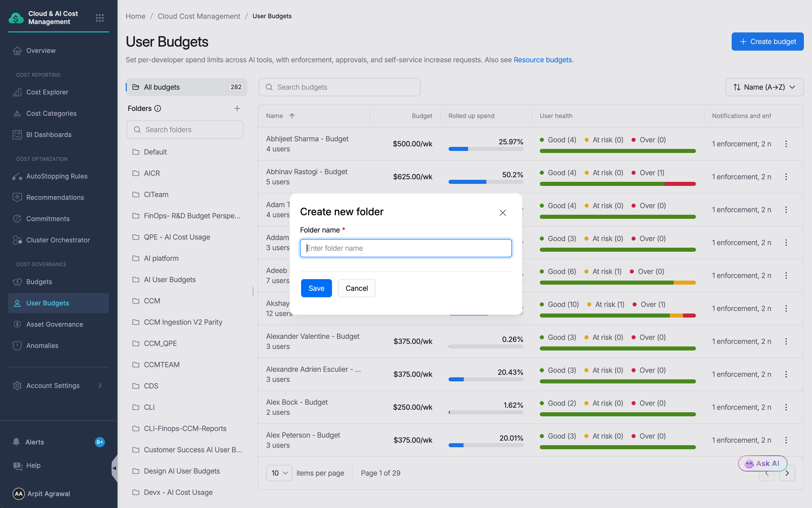812x508 pixels.
Task: Select the CCMTEAM folder
Action: pyautogui.click(x=162, y=364)
